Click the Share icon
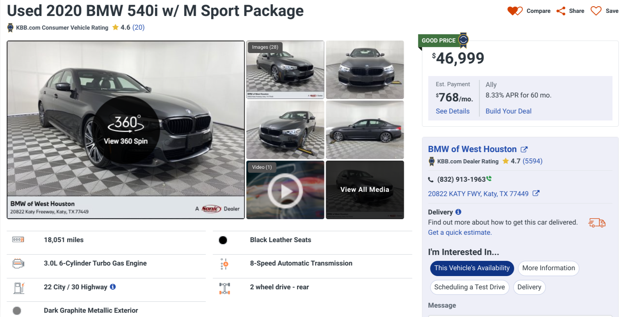Screen dimensions: 644x317 [x=561, y=11]
